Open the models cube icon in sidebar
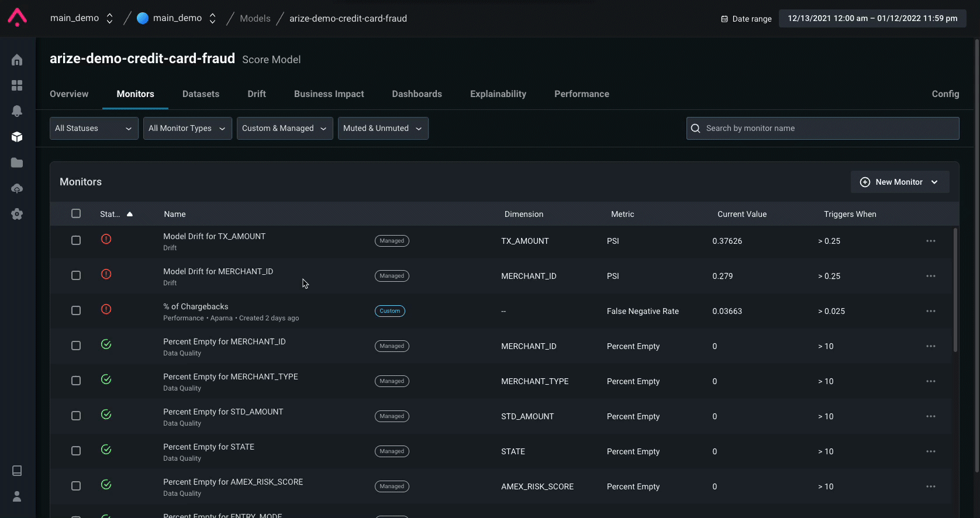Viewport: 980px width, 518px height. click(x=17, y=137)
